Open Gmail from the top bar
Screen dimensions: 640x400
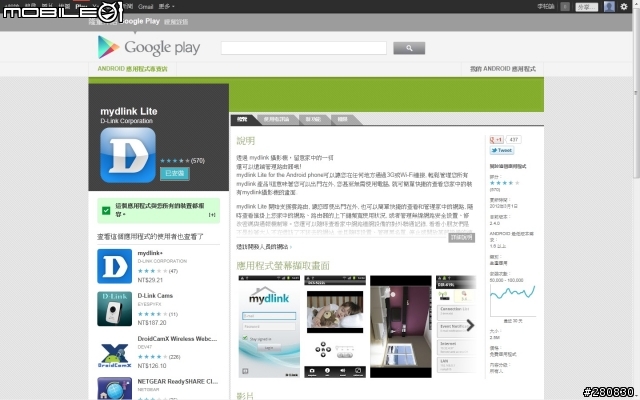coord(145,7)
